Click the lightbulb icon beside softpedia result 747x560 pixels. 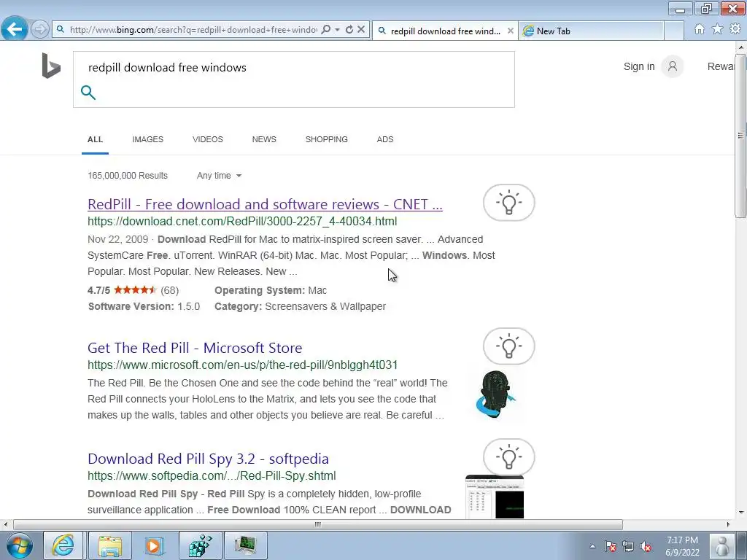coord(508,457)
